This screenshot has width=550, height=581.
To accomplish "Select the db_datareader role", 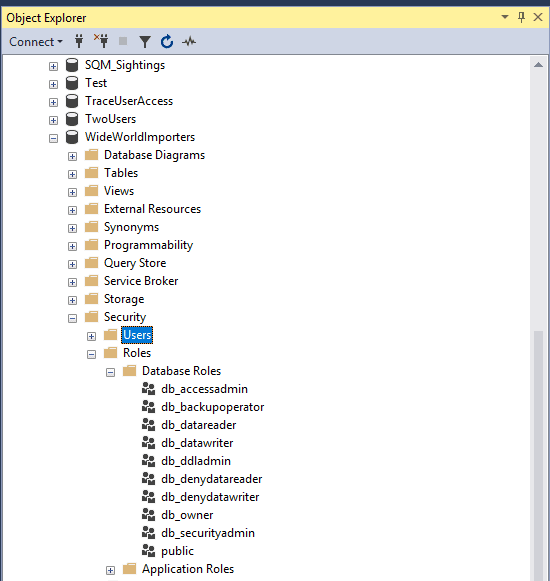I will click(x=199, y=425).
